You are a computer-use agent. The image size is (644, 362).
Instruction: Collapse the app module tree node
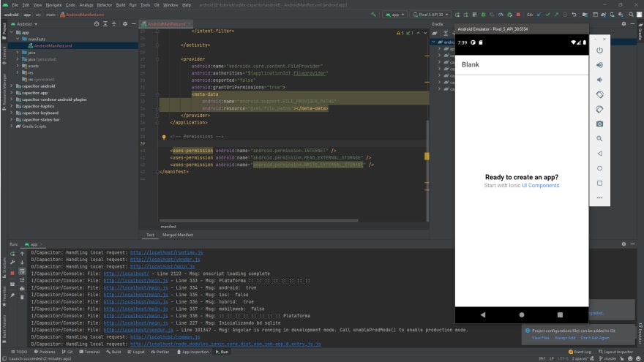click(12, 32)
